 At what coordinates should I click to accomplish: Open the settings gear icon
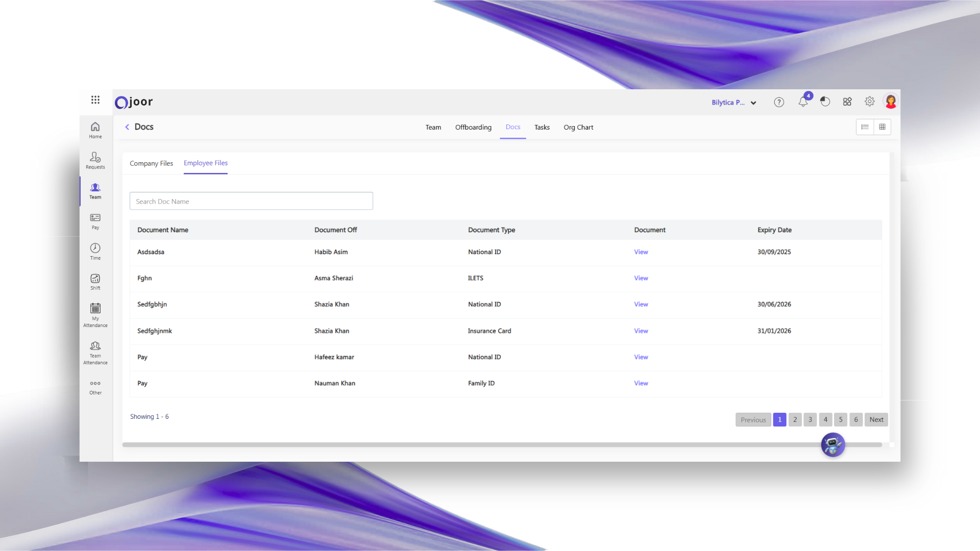(870, 102)
